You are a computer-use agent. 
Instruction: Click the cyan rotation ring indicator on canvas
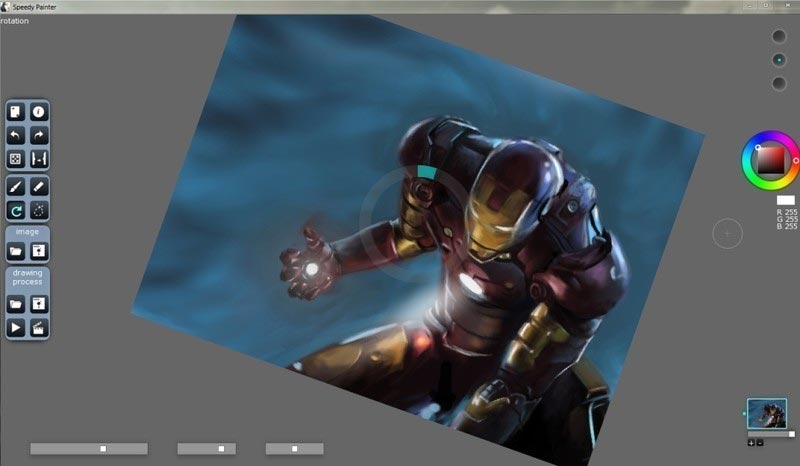pos(427,173)
